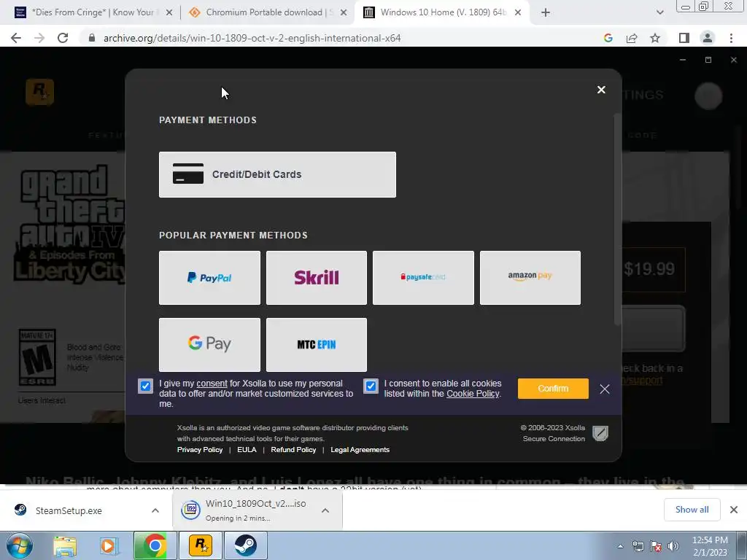Open Action Center flag tray icon
Image resolution: width=747 pixels, height=560 pixels.
[x=656, y=546]
